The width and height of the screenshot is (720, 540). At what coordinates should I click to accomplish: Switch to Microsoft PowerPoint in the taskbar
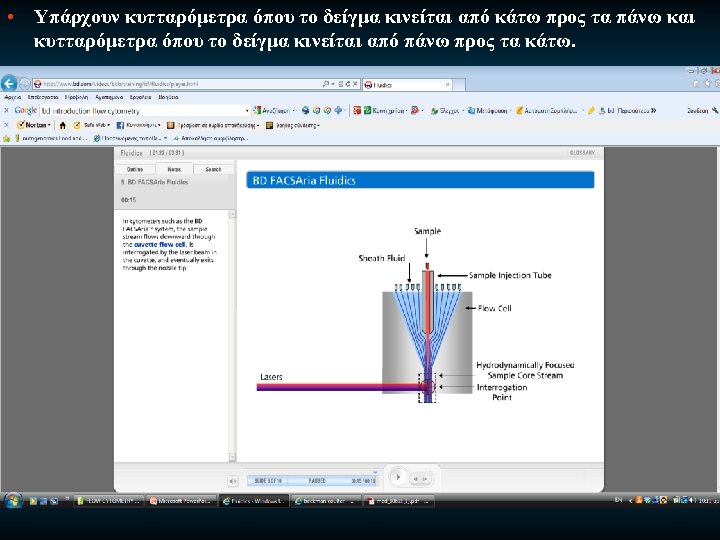pyautogui.click(x=181, y=501)
